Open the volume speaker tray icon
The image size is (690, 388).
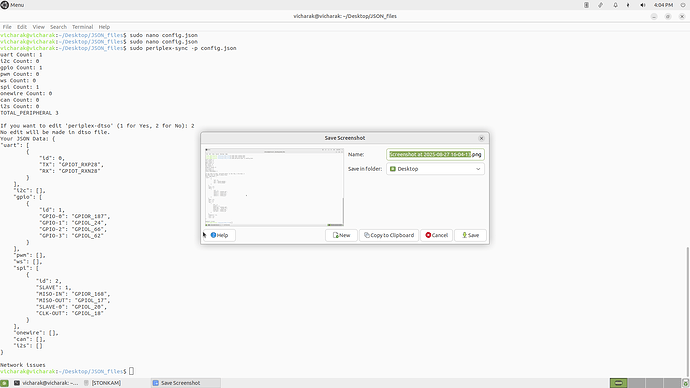point(642,5)
